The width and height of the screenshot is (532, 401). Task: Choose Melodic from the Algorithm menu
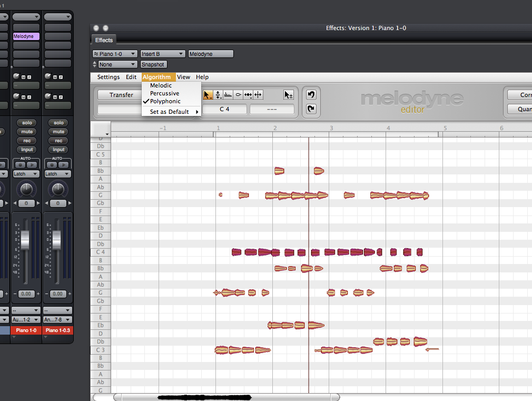point(161,85)
